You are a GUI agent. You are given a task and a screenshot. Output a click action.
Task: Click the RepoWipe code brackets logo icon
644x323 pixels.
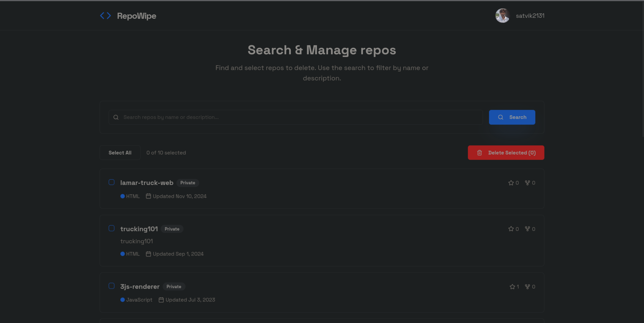click(105, 16)
